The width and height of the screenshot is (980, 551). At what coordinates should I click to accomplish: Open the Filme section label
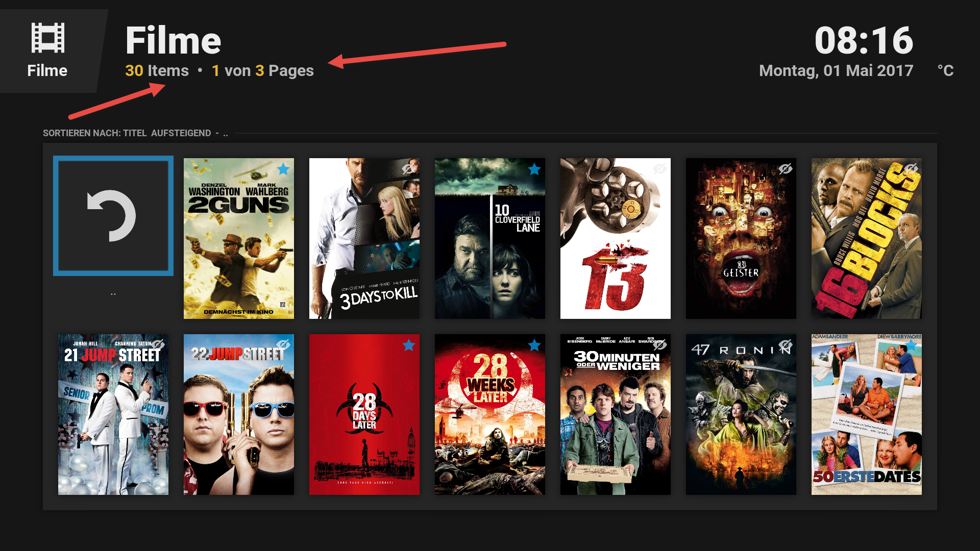point(47,70)
